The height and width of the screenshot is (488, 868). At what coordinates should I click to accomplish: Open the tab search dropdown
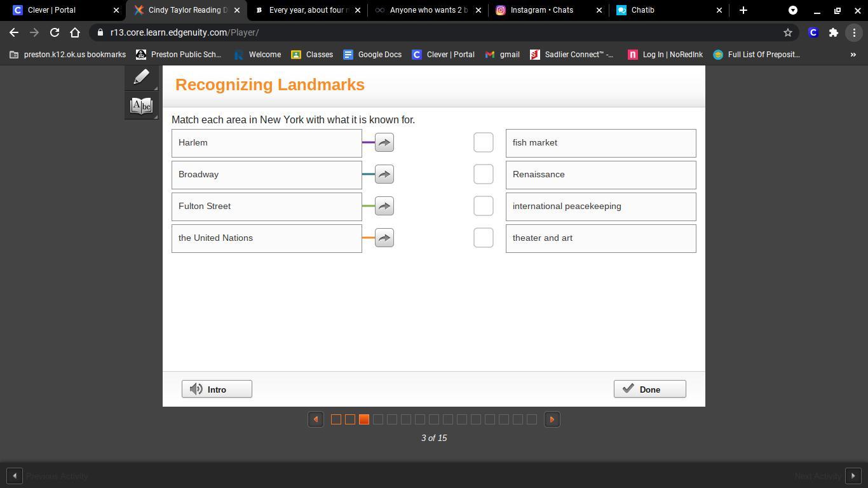[792, 10]
